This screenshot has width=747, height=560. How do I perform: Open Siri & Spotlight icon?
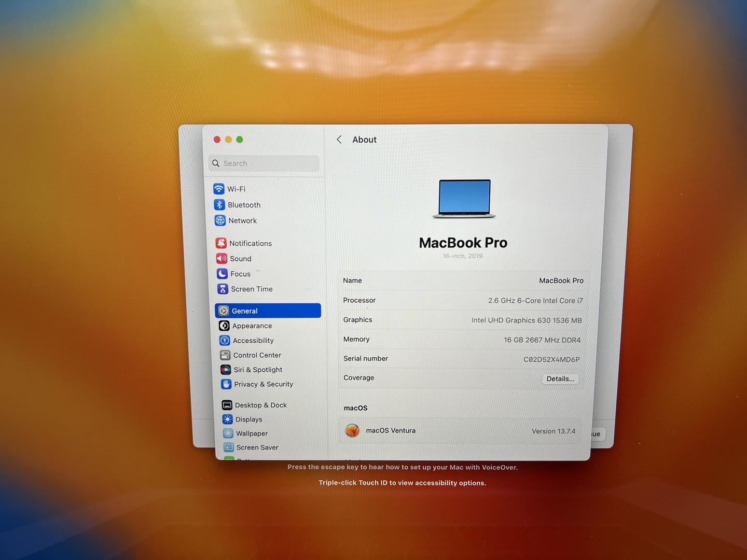pyautogui.click(x=226, y=370)
